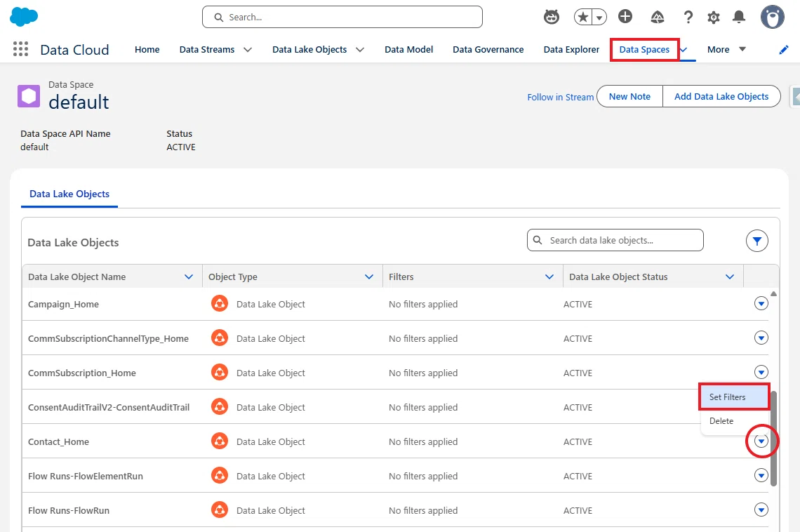Click the search magnifier in data lake search

point(538,240)
